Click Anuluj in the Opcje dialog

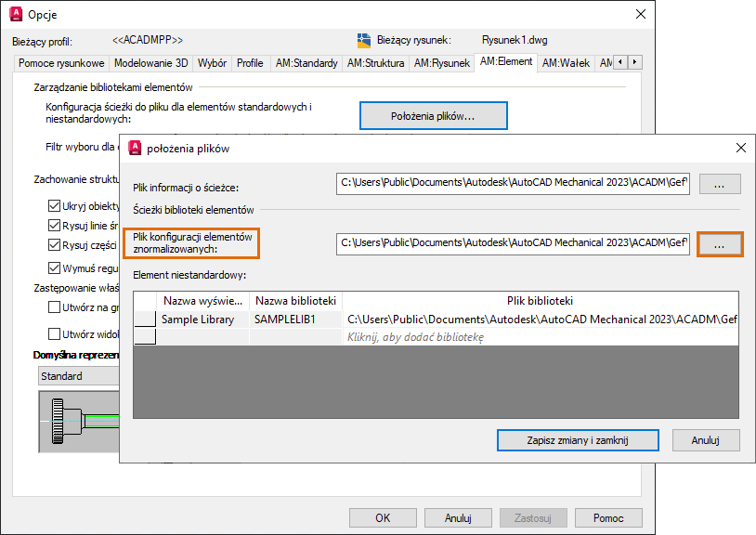tap(458, 518)
